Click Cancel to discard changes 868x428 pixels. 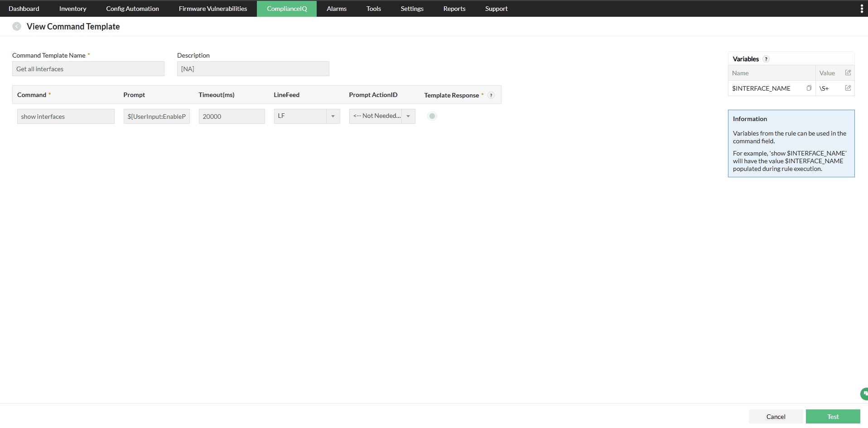pos(776,416)
